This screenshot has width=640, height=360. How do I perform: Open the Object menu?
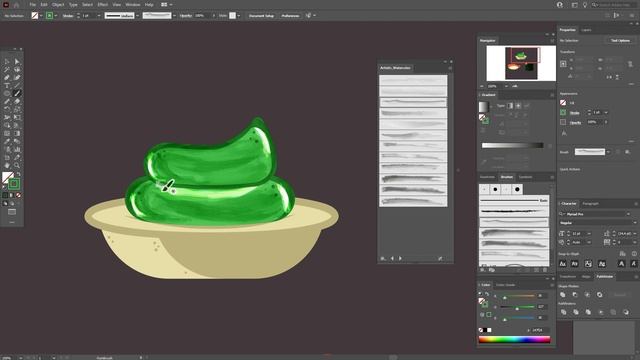coord(58,4)
